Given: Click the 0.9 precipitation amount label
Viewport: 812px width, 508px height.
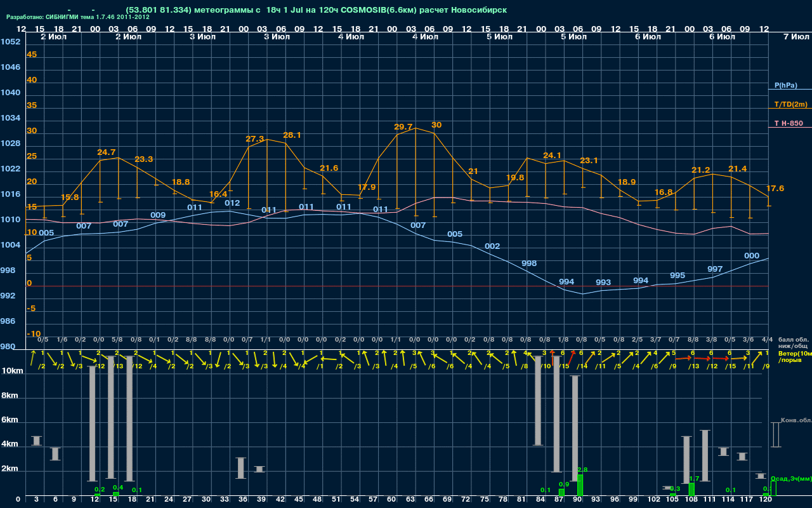Looking at the screenshot, I should (x=564, y=485).
